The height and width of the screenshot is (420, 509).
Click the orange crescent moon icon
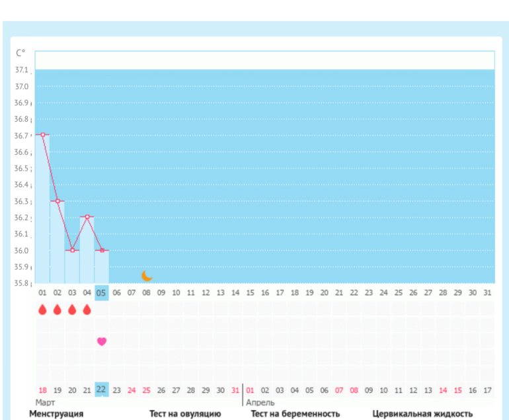(x=147, y=276)
